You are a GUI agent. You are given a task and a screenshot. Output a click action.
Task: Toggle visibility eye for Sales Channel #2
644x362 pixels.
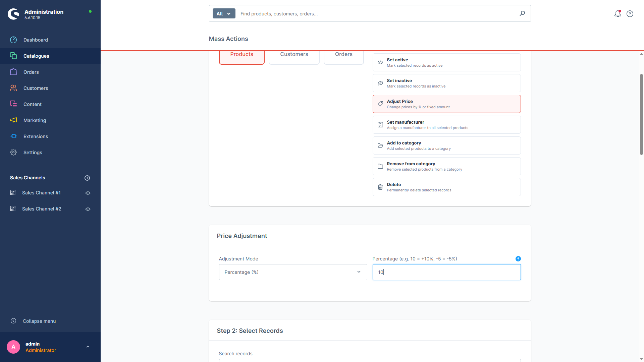[88, 209]
